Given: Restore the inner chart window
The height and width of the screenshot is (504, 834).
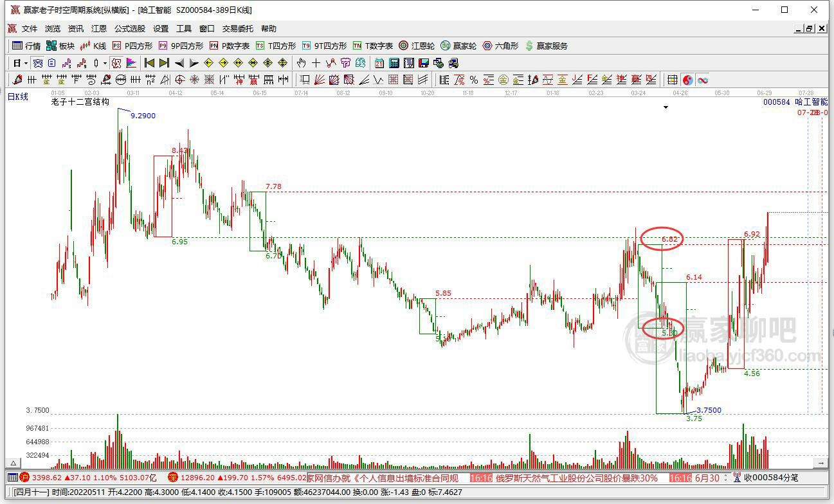Looking at the screenshot, I should 809,28.
